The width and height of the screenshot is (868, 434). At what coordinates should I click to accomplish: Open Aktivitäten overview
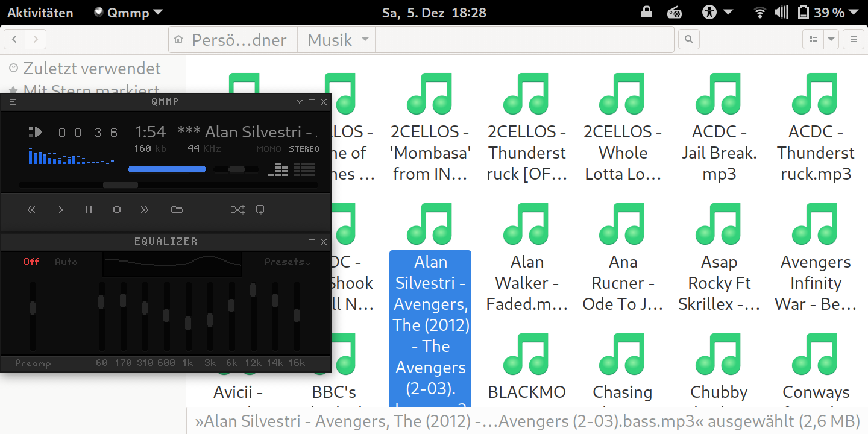(x=40, y=13)
